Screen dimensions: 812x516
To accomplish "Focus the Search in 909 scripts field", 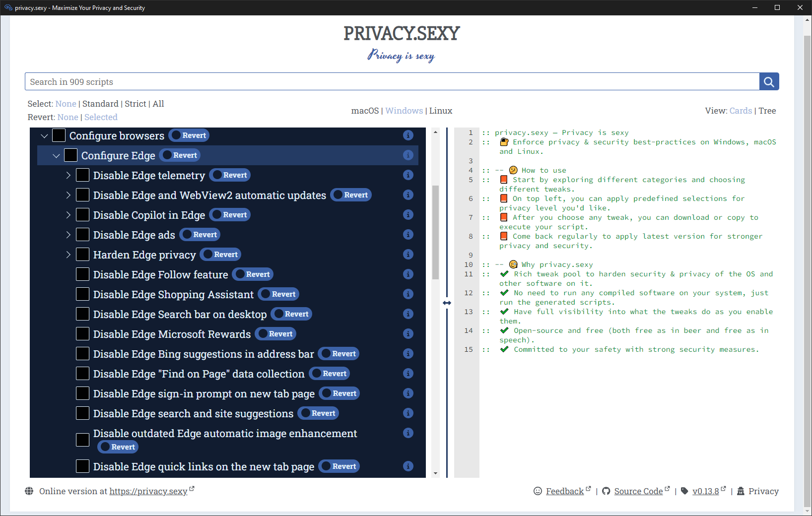I will coord(392,82).
